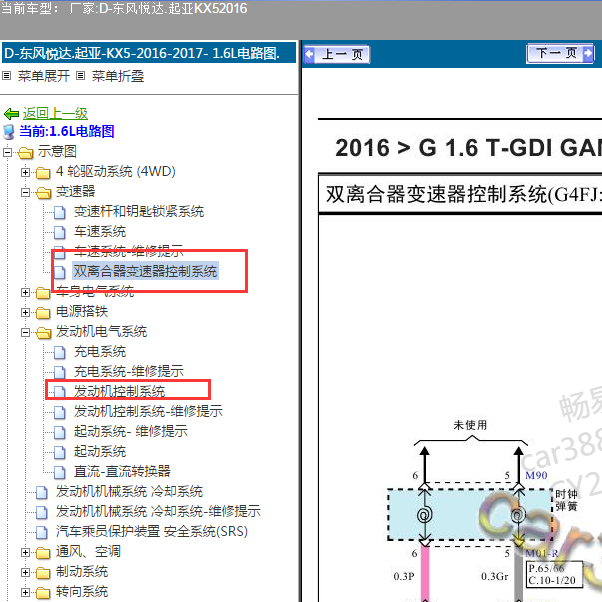
Task: Click 菜单展开 to expand all menus
Action: pyautogui.click(x=44, y=76)
